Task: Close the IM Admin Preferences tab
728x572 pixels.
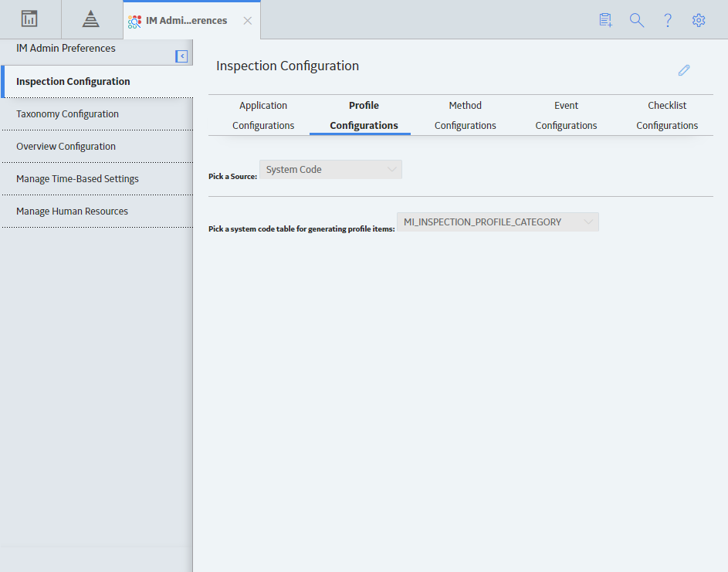Action: (x=248, y=21)
